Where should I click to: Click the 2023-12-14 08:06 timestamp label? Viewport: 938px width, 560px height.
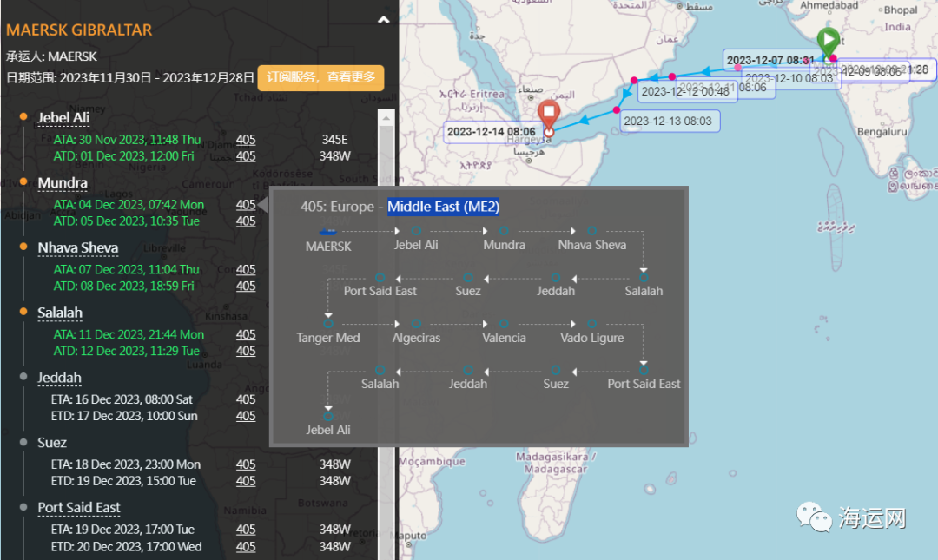pos(491,132)
